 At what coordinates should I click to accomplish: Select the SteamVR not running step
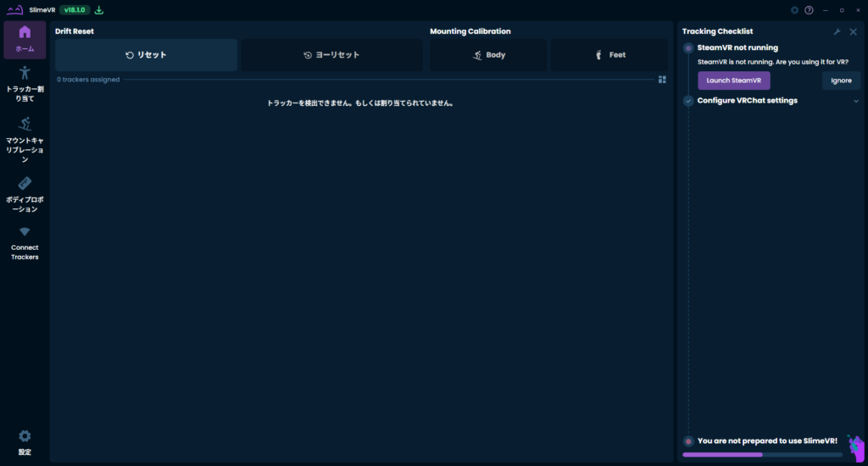(x=737, y=47)
